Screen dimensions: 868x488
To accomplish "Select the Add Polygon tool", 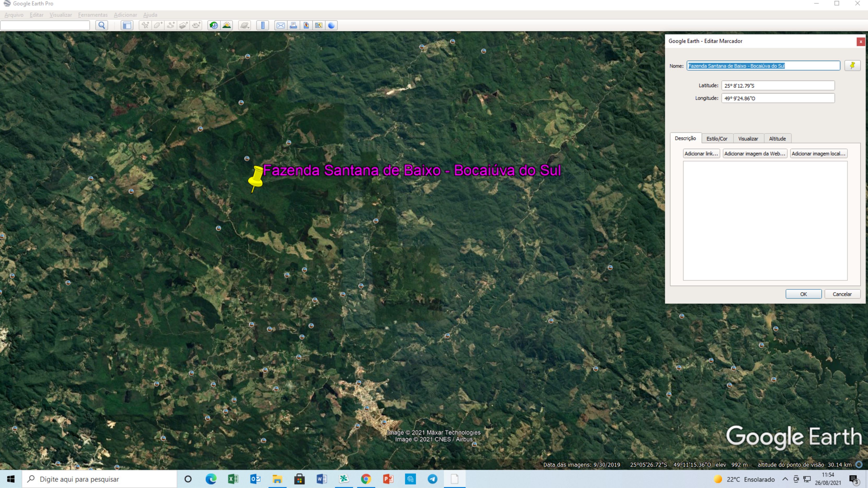I will pyautogui.click(x=158, y=25).
